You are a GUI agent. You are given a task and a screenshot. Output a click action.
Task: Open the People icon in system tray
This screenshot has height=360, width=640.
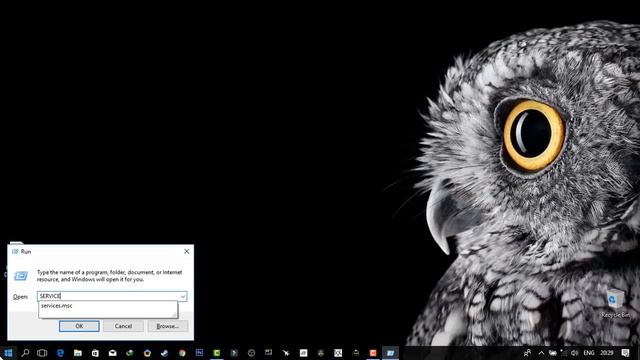527,353
